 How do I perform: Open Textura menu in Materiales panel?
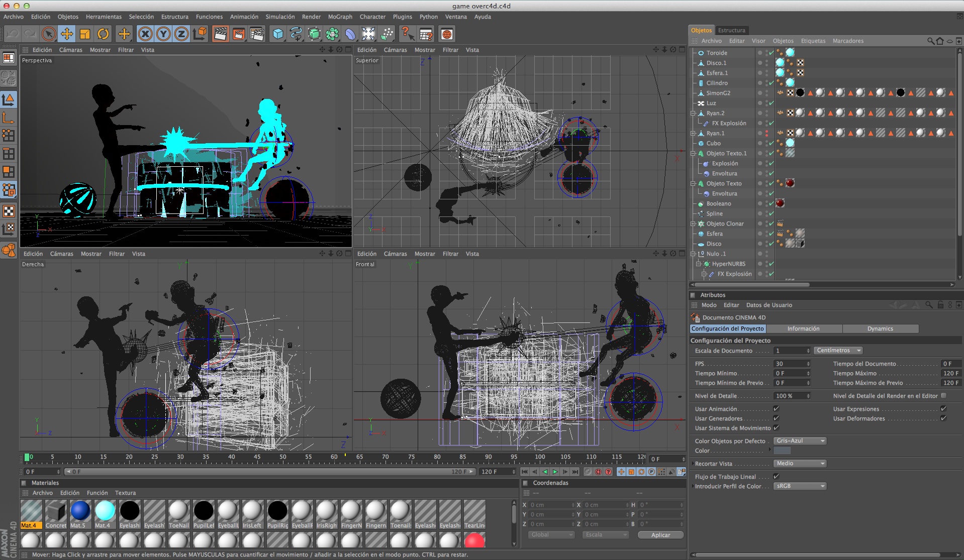pos(125,493)
